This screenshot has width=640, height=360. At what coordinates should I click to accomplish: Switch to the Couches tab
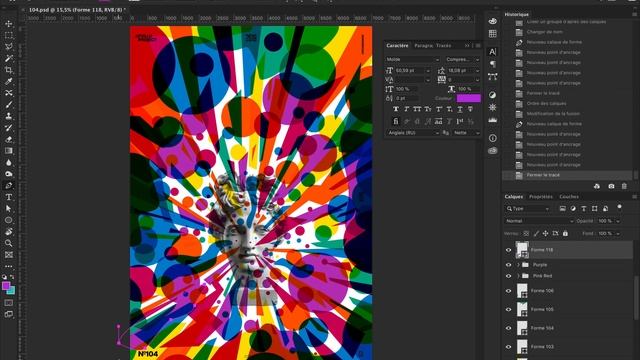[569, 197]
